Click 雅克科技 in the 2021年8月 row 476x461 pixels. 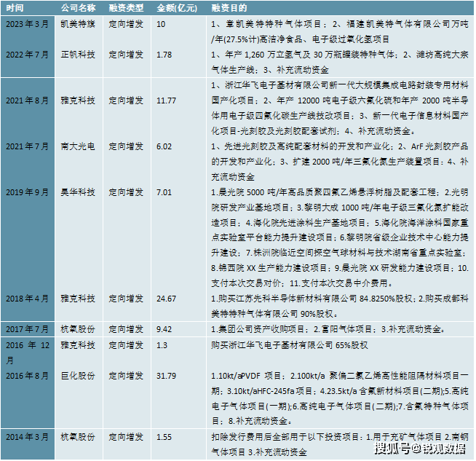78,101
